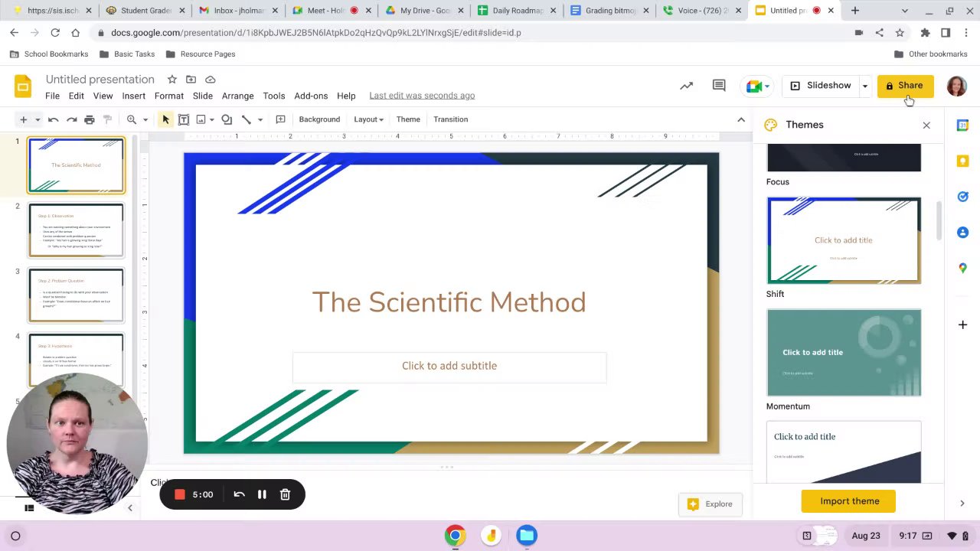The image size is (980, 551).
Task: Click the new slide plus button
Action: pyautogui.click(x=23, y=119)
